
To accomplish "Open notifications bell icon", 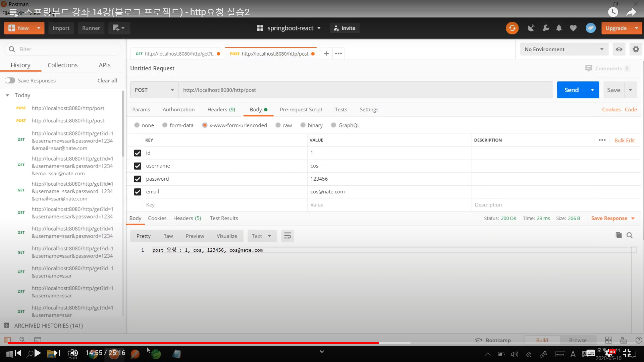I will (x=559, y=28).
